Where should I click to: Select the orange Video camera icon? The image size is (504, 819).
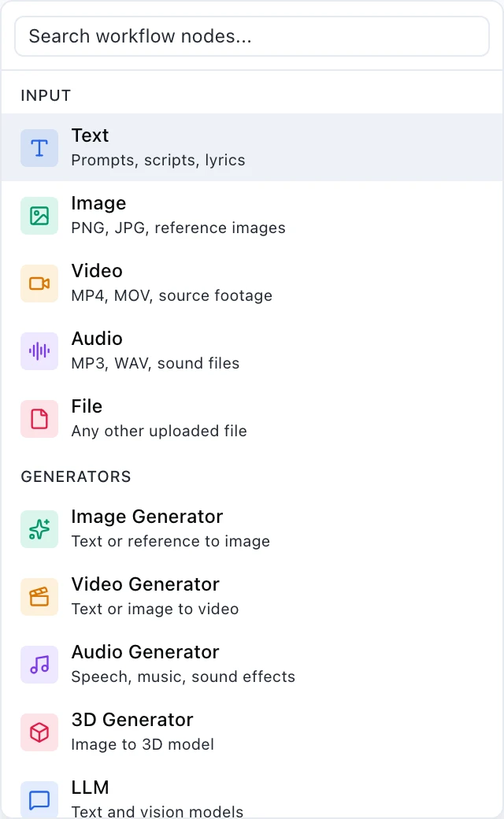[39, 283]
